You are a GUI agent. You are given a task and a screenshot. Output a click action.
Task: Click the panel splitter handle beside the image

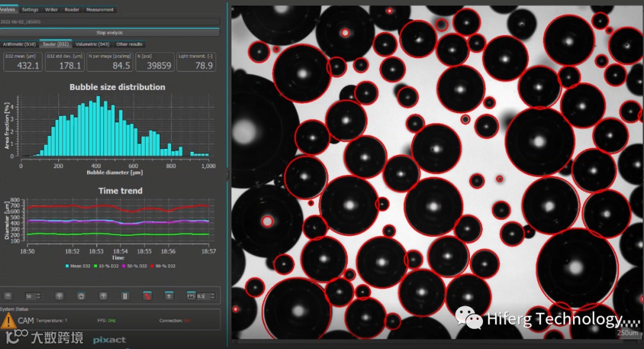[227, 174]
